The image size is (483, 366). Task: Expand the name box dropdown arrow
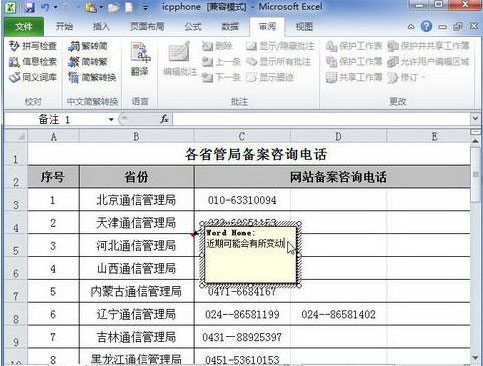111,119
